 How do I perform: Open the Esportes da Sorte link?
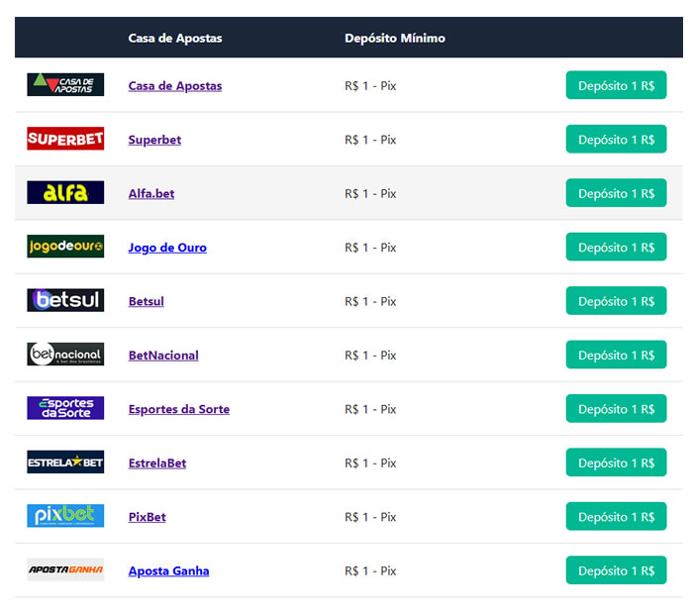[179, 409]
